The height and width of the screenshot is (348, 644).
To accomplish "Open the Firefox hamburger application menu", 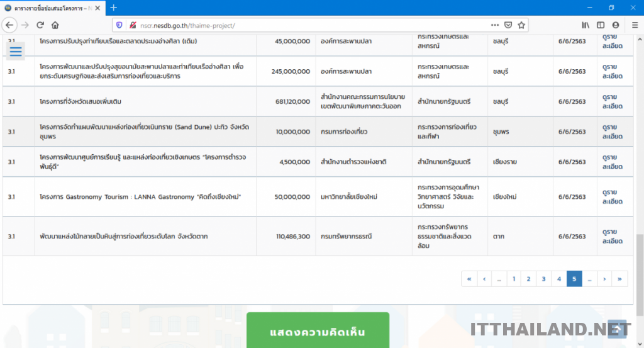I will (x=635, y=25).
